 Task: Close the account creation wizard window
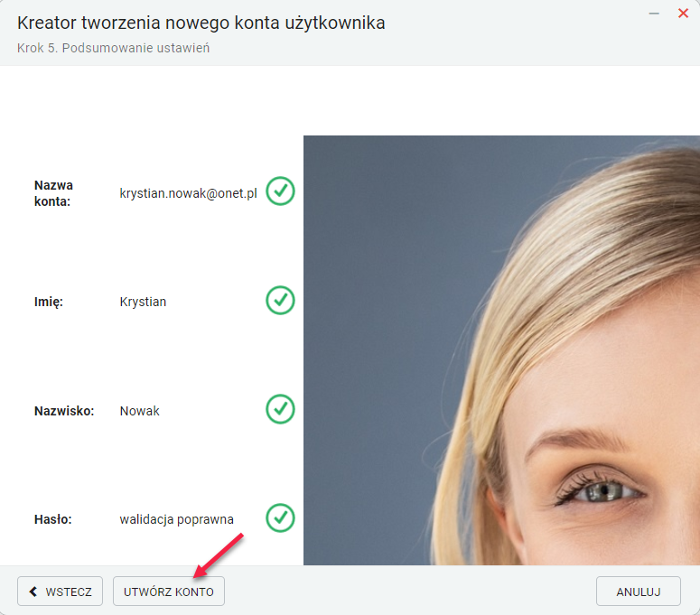click(683, 14)
